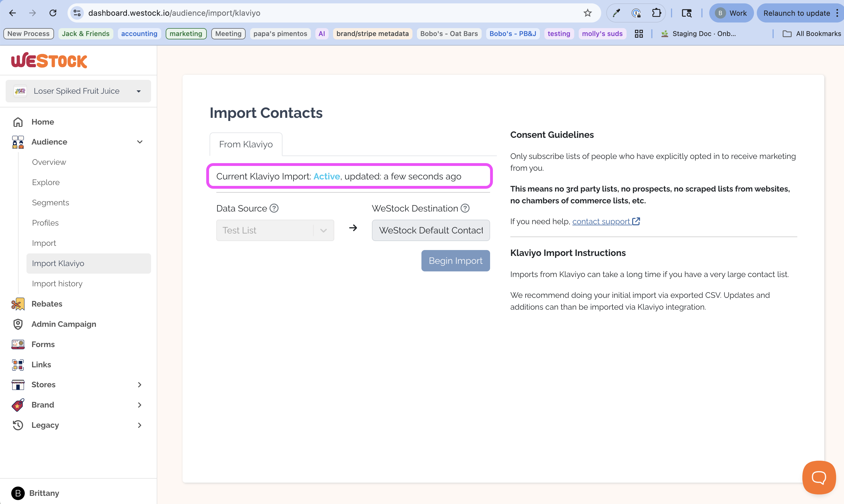The width and height of the screenshot is (844, 504).
Task: Open Brittany user profile avatar
Action: [x=18, y=493]
